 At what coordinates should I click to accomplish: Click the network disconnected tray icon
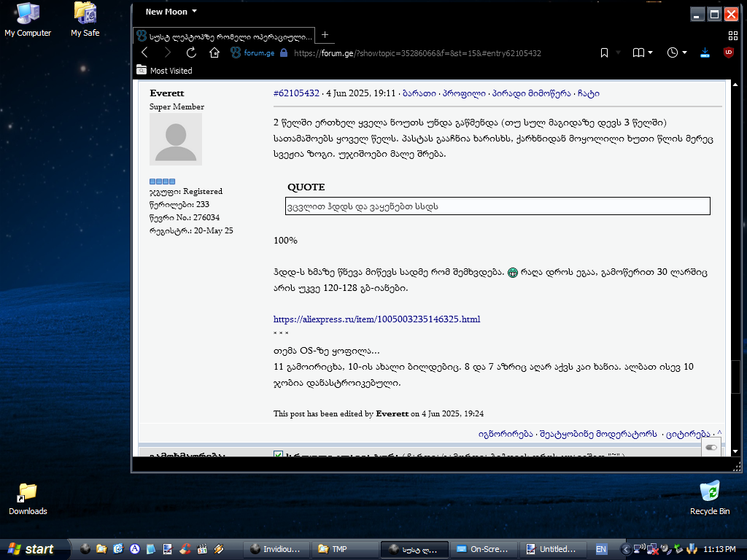[x=653, y=549]
